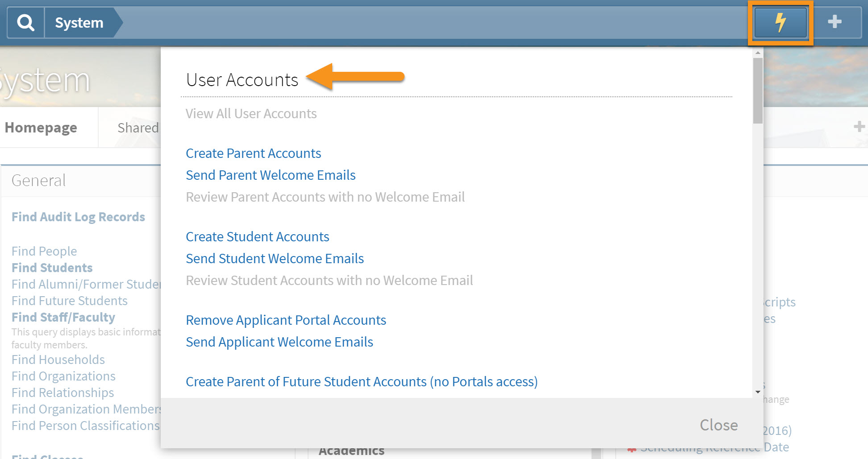
Task: Open View All User Accounts
Action: 251,113
